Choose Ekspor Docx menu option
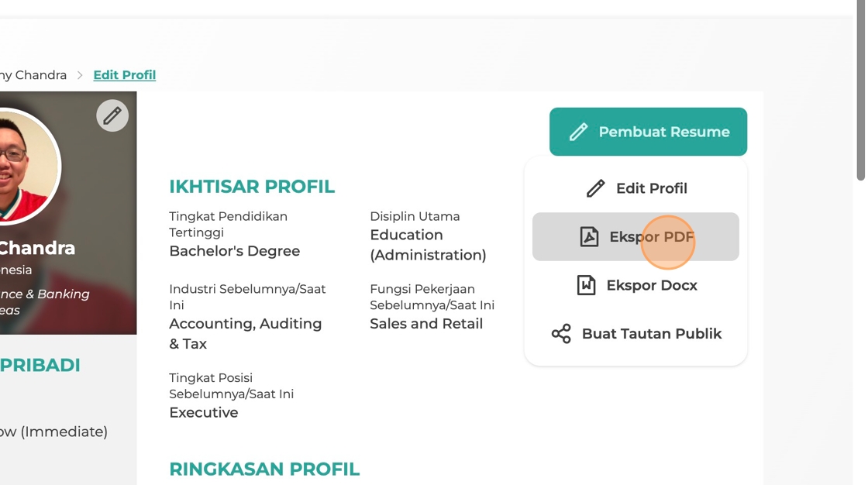 (x=635, y=285)
